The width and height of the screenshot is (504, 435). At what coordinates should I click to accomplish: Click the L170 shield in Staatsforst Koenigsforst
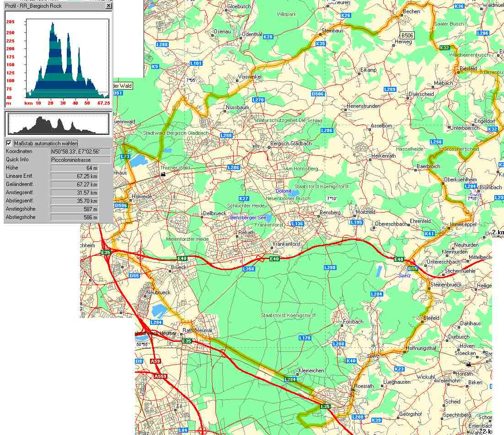click(305, 338)
